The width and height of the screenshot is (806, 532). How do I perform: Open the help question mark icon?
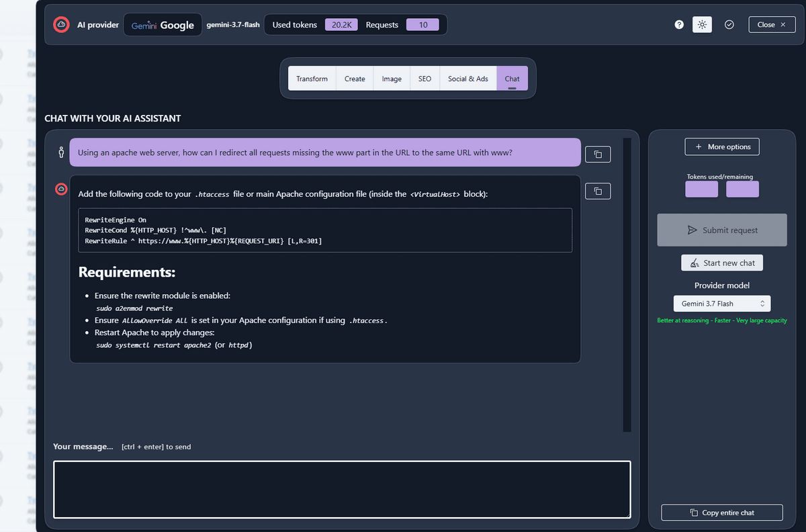[x=679, y=25]
